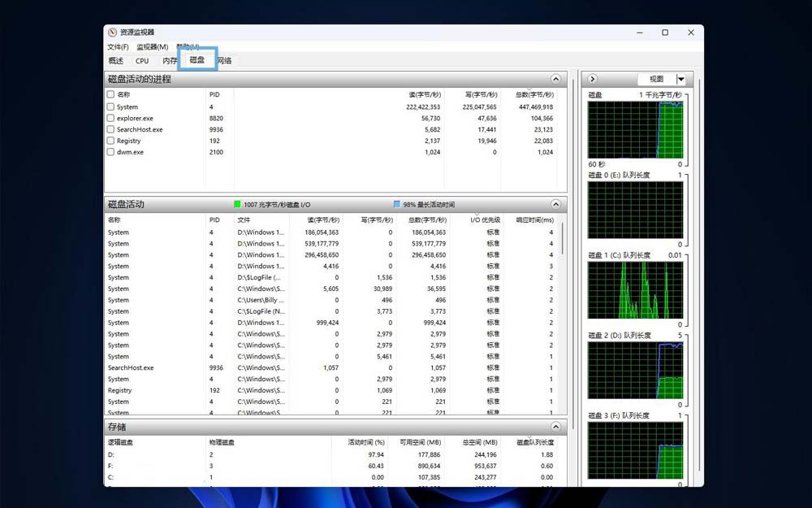Sort storage by 物理磁盘 column
Image resolution: width=812 pixels, height=508 pixels.
click(222, 442)
